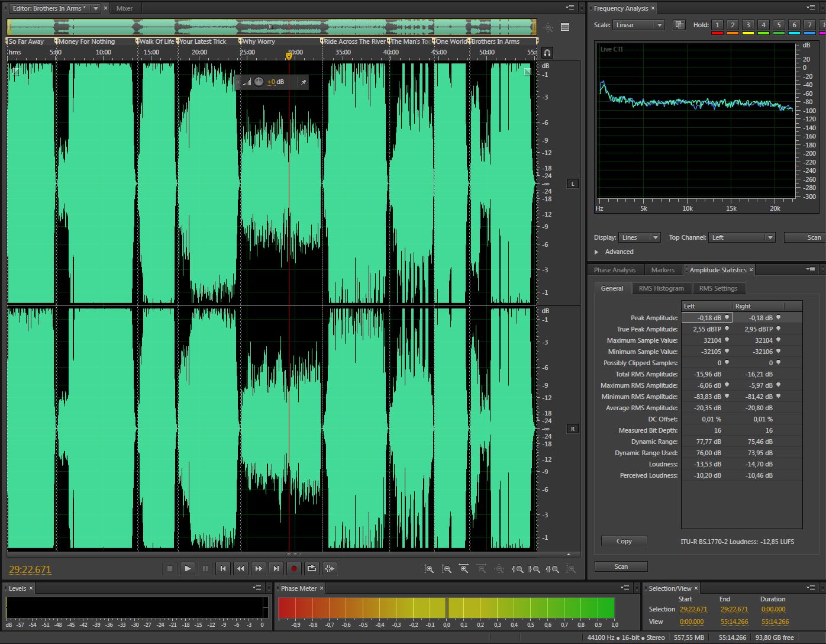Click the Fast Forward transport button
The width and height of the screenshot is (826, 644).
(x=259, y=569)
